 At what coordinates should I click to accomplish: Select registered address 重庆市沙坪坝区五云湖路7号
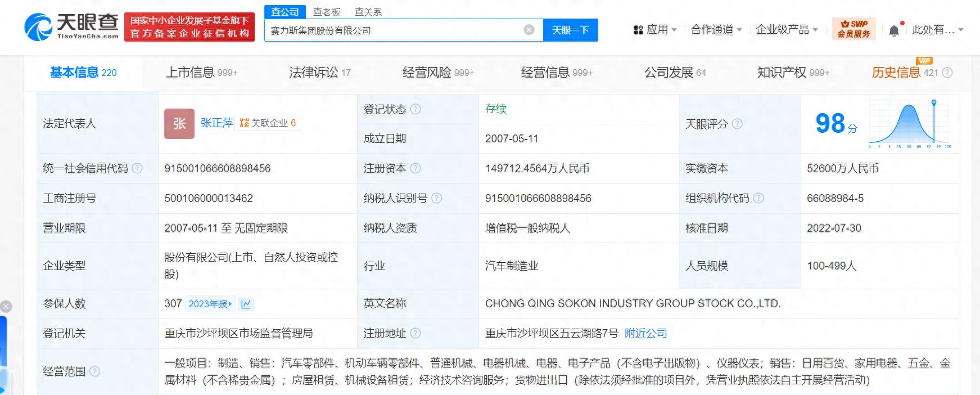click(552, 333)
